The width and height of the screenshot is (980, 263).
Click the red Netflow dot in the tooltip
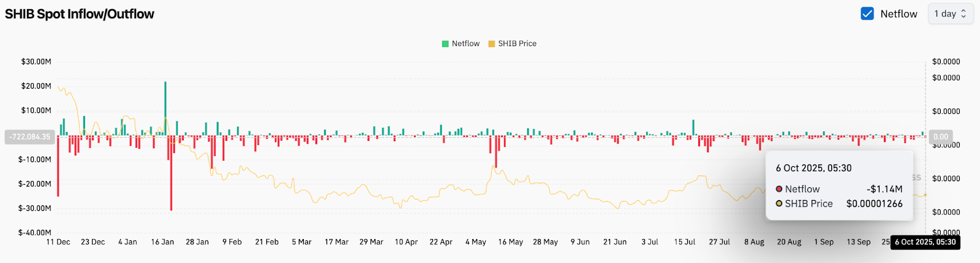click(x=779, y=189)
